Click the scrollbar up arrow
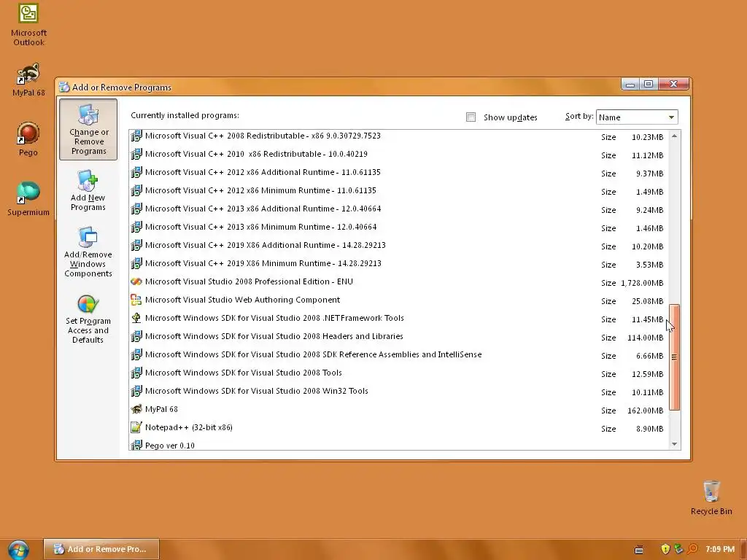Screen dimensions: 747x560 coord(674,136)
